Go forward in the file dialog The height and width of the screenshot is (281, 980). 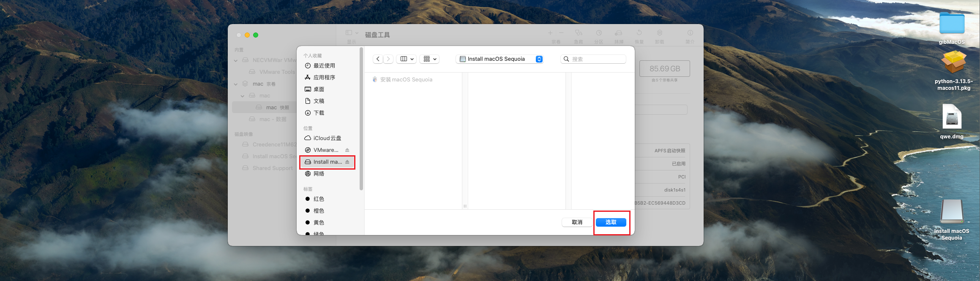388,59
